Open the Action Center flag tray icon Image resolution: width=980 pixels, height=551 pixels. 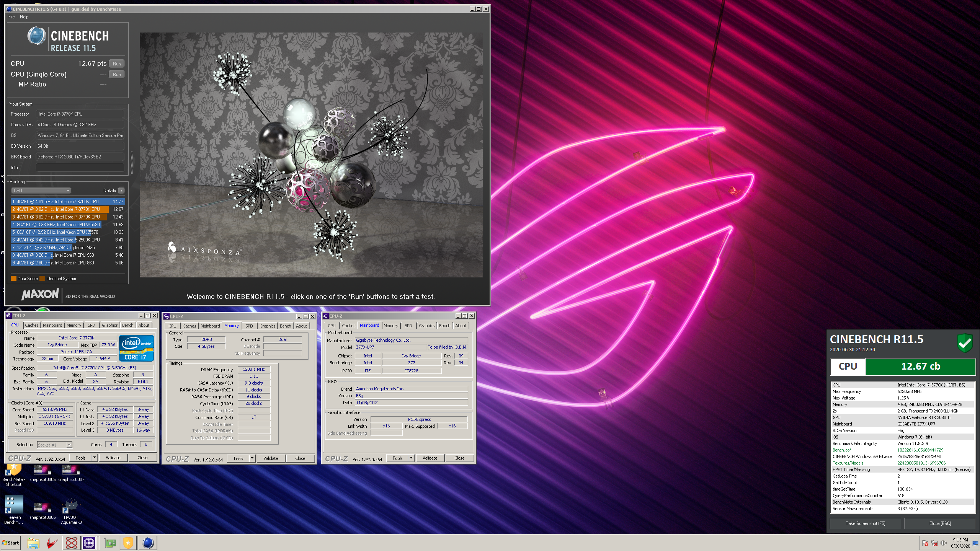[925, 543]
